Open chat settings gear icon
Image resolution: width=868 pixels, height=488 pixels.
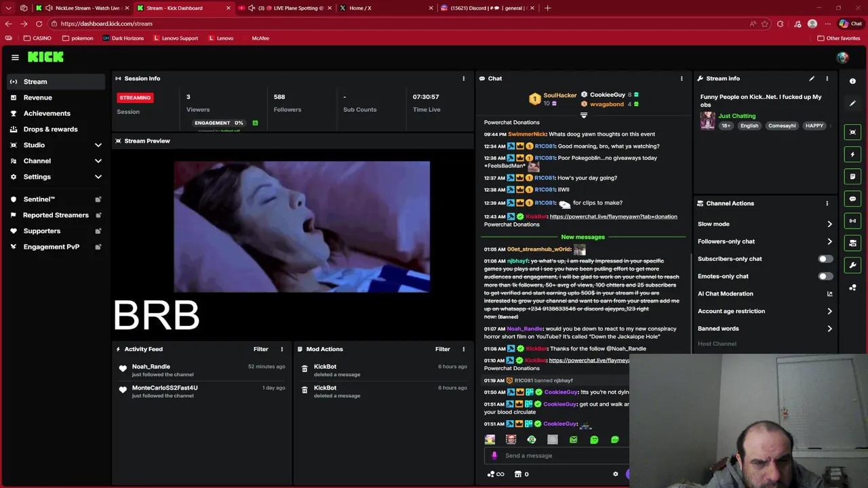click(616, 474)
